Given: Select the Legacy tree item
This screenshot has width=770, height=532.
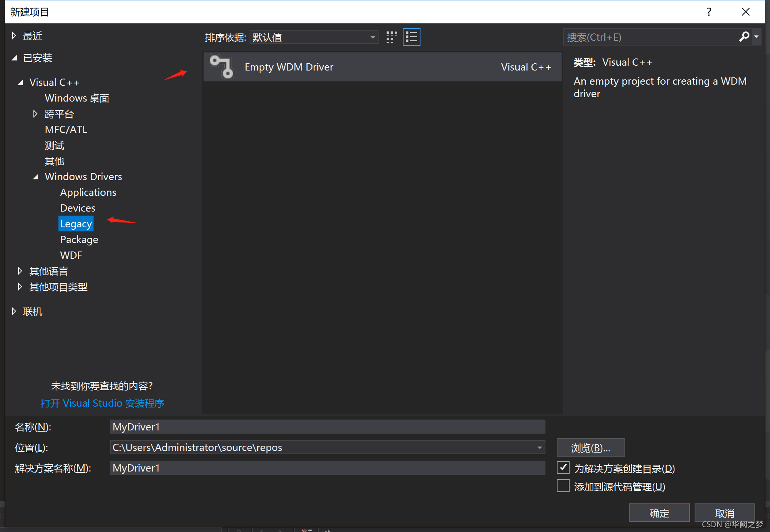Looking at the screenshot, I should pos(76,224).
